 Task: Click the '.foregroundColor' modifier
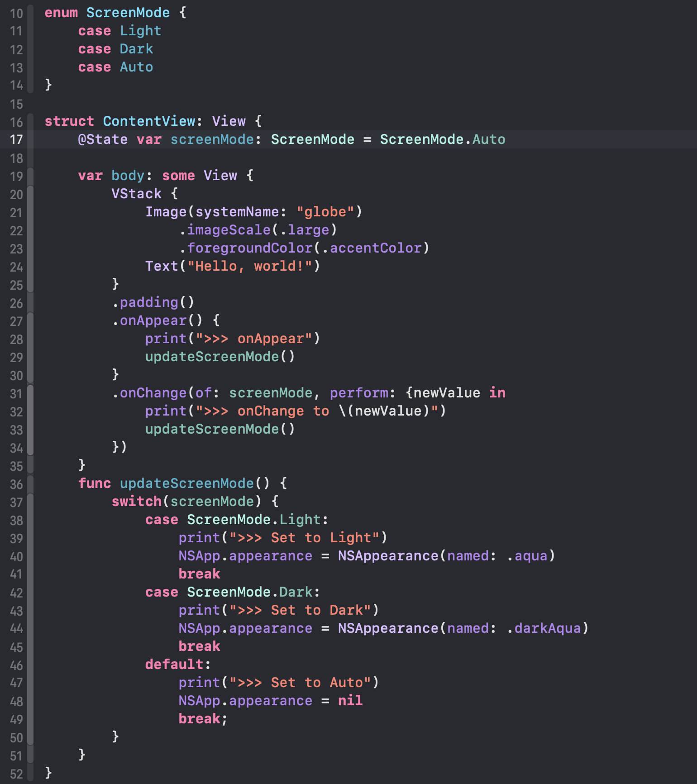pos(246,248)
